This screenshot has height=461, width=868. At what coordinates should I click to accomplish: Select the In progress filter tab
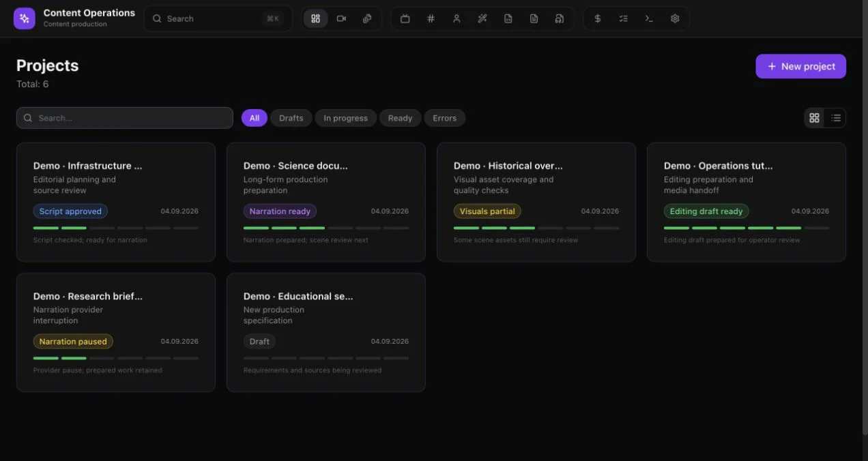[x=345, y=118]
